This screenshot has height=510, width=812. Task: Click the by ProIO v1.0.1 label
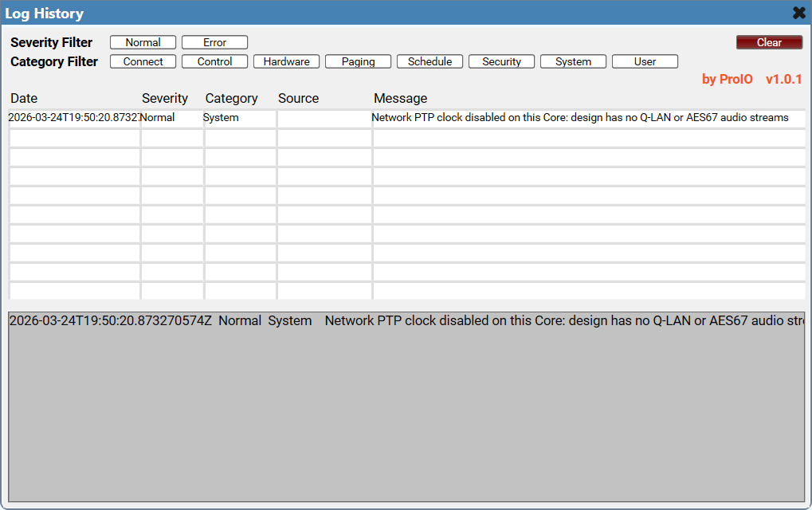pyautogui.click(x=751, y=80)
